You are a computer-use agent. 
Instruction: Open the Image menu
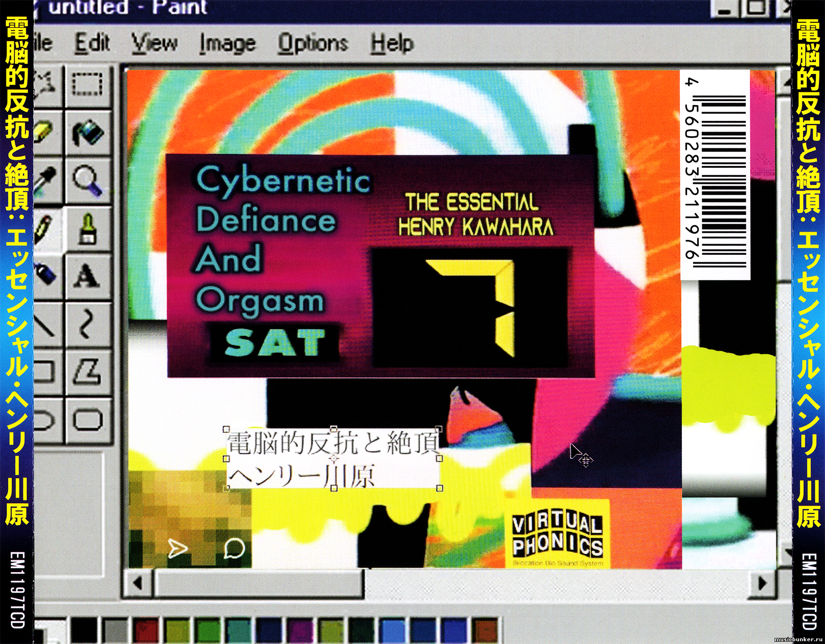point(227,44)
